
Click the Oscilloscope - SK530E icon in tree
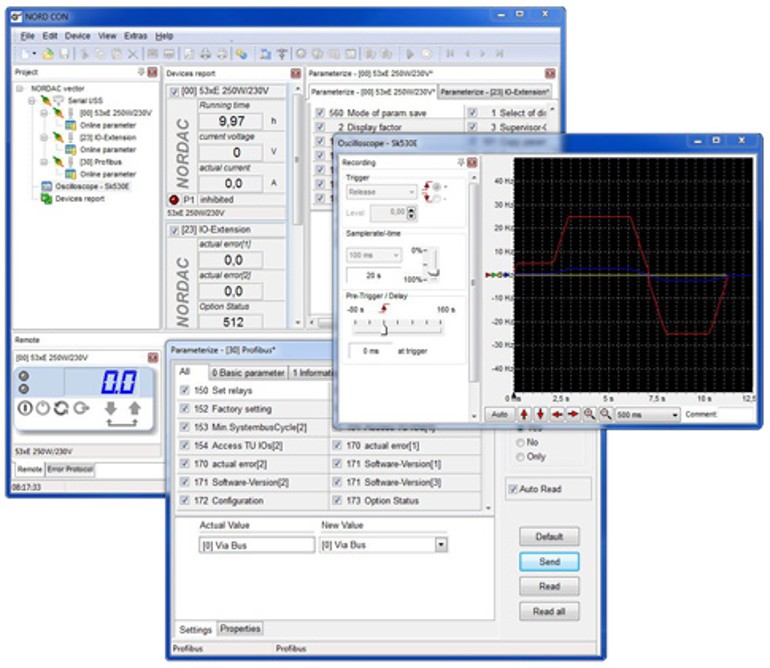(x=47, y=187)
